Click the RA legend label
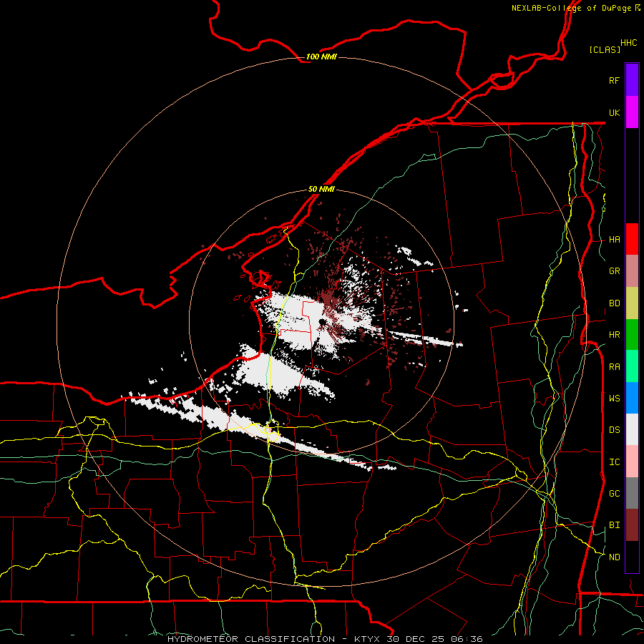The width and height of the screenshot is (644, 644). (x=614, y=367)
